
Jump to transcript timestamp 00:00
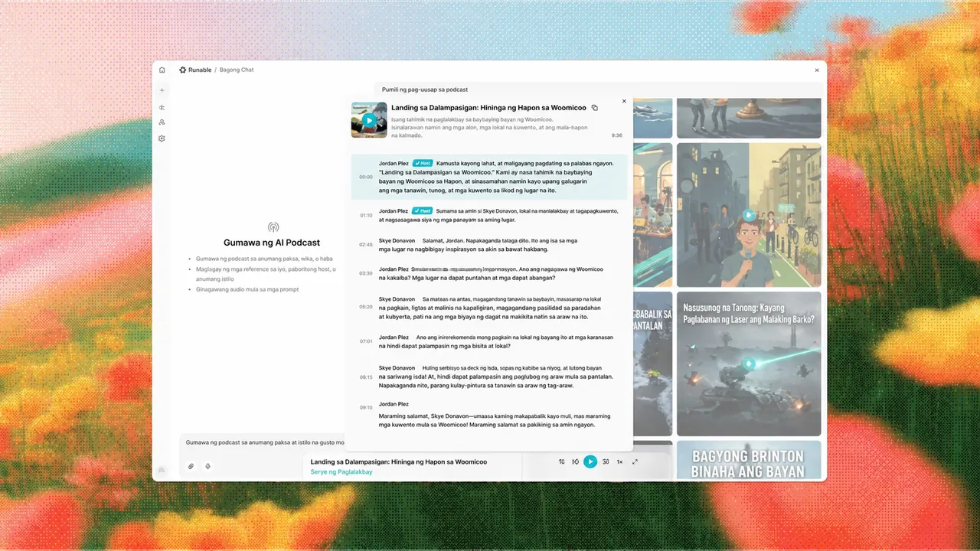(366, 177)
